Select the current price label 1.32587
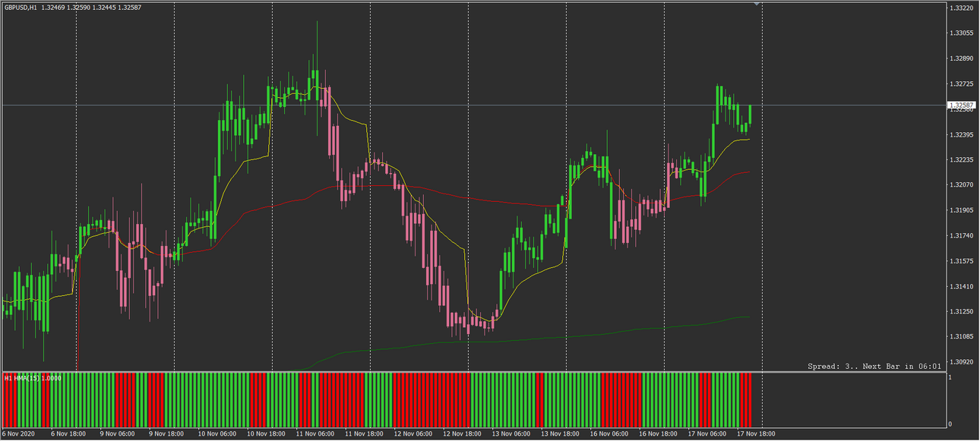Image resolution: width=980 pixels, height=441 pixels. point(961,105)
